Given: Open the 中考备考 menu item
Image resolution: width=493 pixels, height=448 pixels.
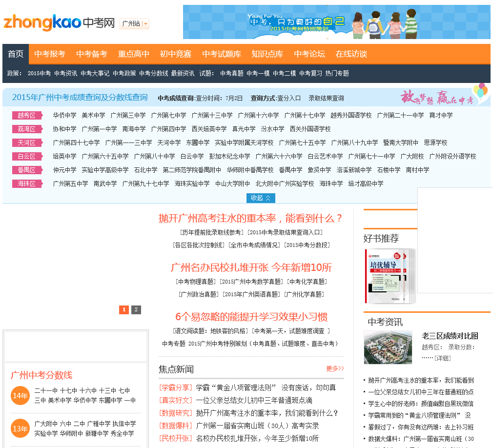Looking at the screenshot, I should tap(91, 54).
